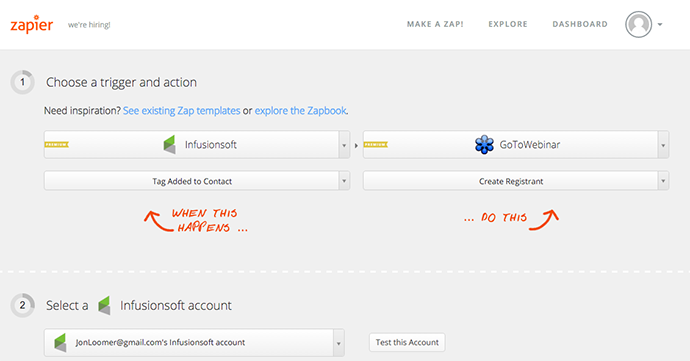Image resolution: width=690 pixels, height=361 pixels.
Task: Click the we're hiring! link
Action: coord(89,25)
